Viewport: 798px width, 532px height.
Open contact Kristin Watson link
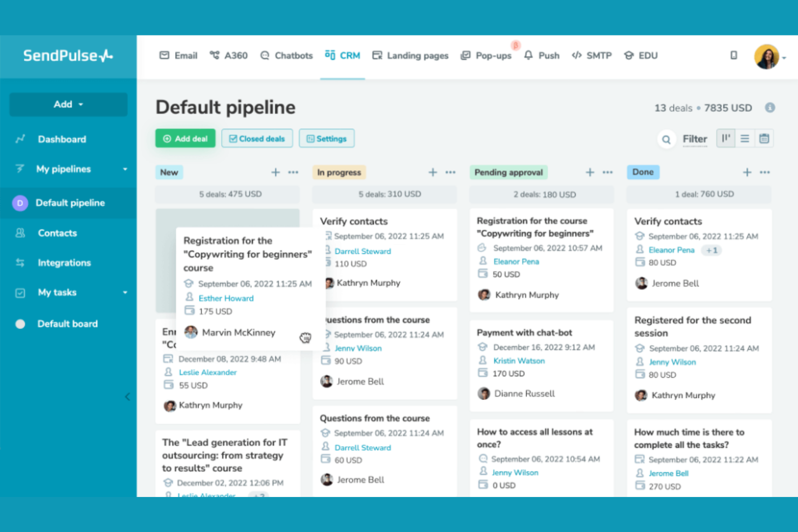point(519,361)
